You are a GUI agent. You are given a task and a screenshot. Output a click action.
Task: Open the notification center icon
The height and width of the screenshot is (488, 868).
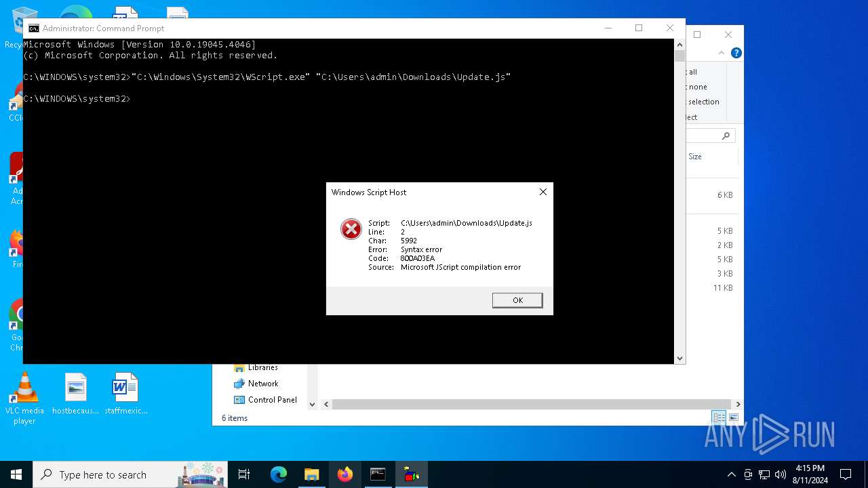click(x=846, y=474)
